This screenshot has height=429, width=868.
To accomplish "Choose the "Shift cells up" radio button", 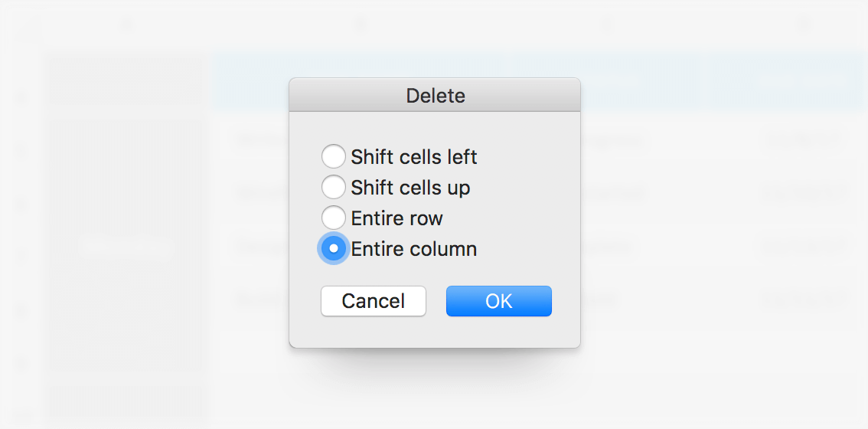I will [x=334, y=188].
